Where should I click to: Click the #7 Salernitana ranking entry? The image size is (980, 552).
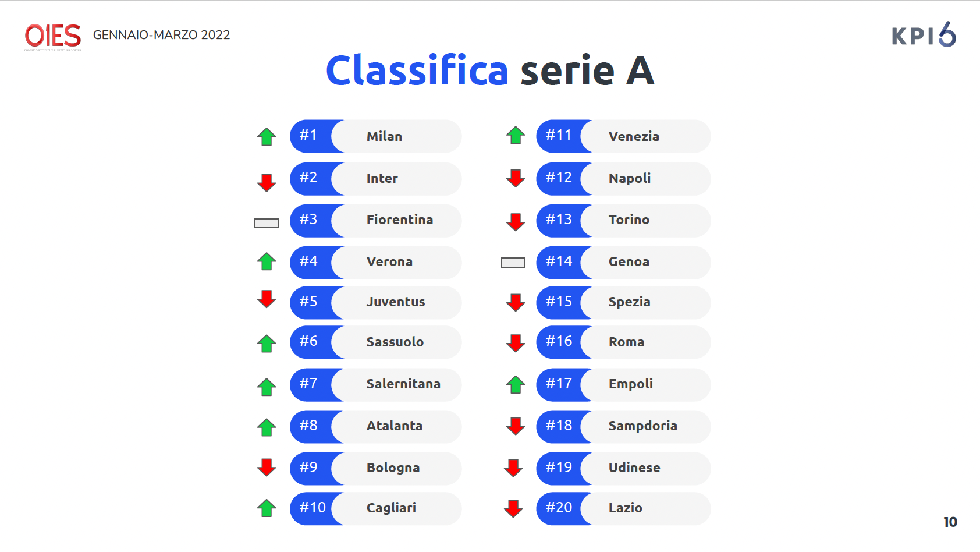click(x=376, y=384)
